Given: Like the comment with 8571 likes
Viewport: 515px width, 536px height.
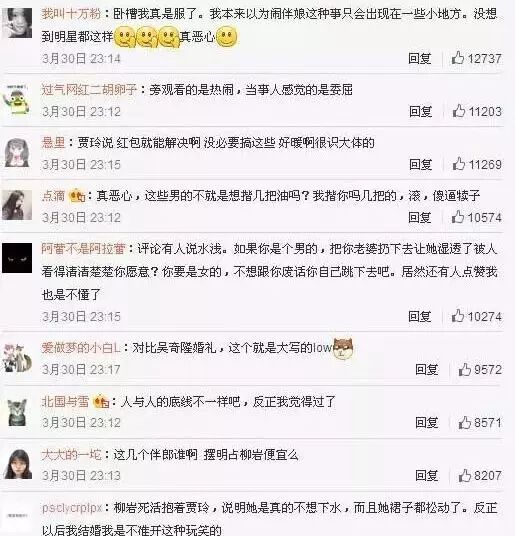Looking at the screenshot, I should [x=465, y=423].
